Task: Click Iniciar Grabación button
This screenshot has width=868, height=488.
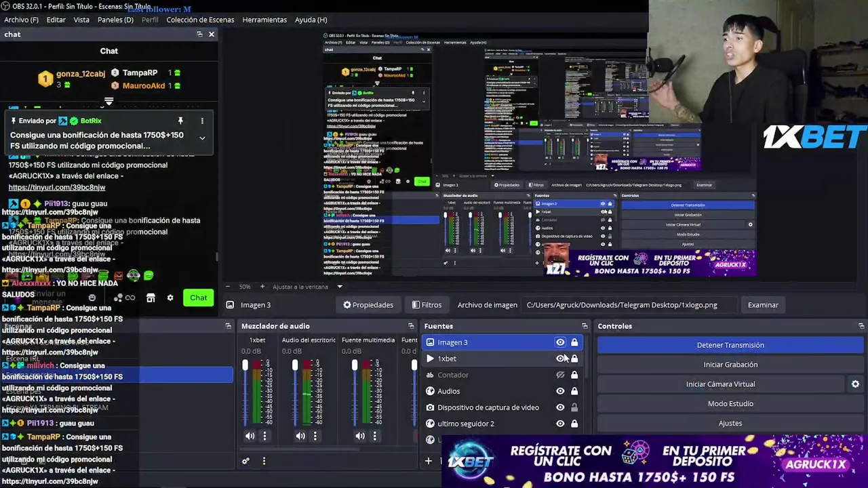Action: (x=730, y=365)
